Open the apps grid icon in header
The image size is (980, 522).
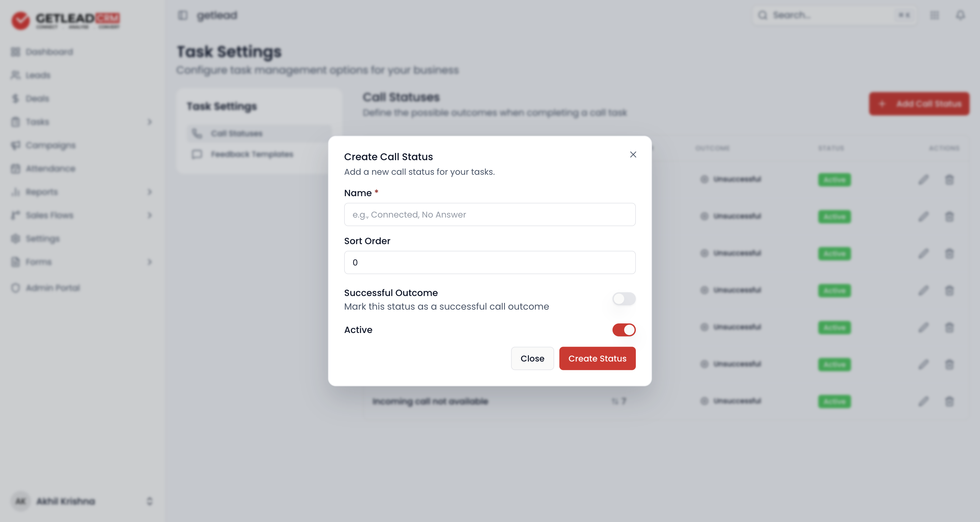click(x=935, y=15)
